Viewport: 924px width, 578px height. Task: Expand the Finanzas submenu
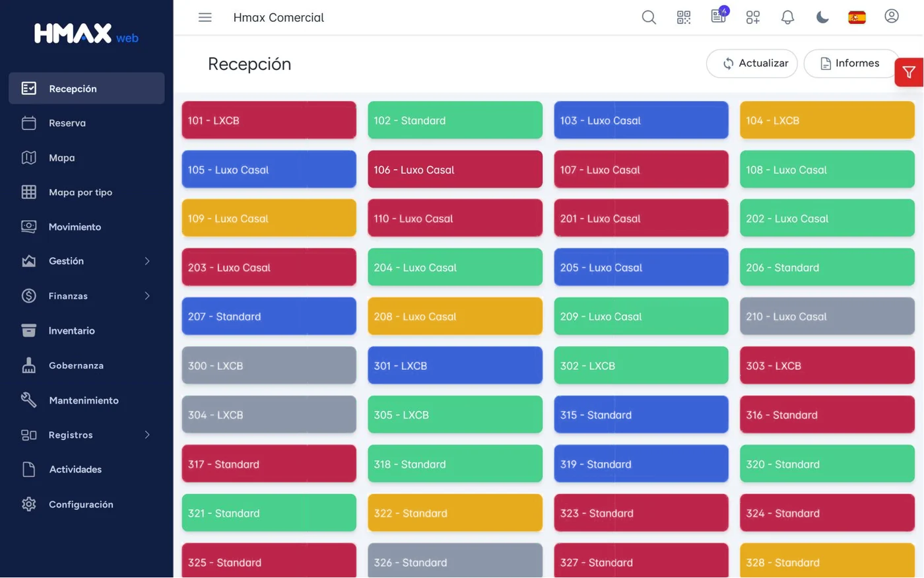coord(86,296)
